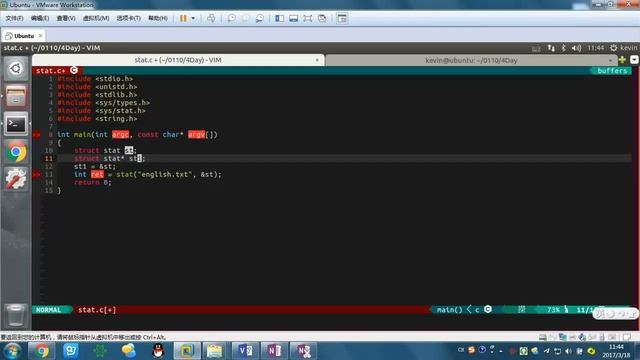Expand the power options dropdown arrow
Viewport: 640px width, 360px height.
[x=193, y=18]
